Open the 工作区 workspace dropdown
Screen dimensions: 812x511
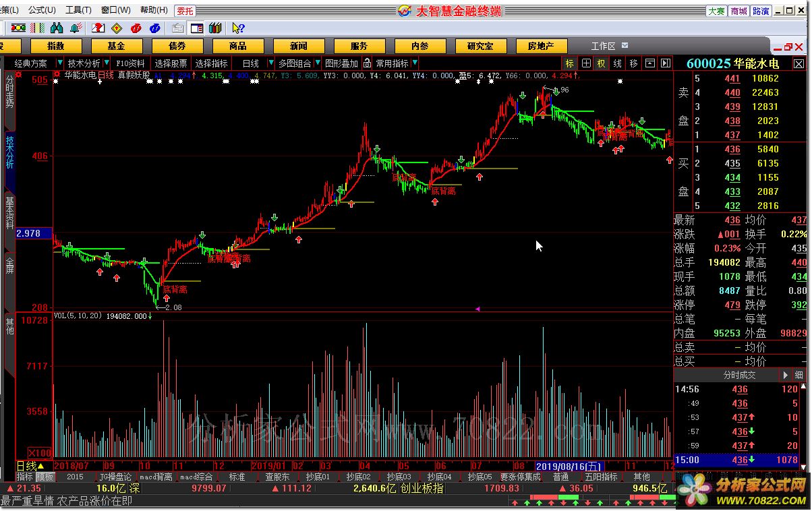click(625, 45)
